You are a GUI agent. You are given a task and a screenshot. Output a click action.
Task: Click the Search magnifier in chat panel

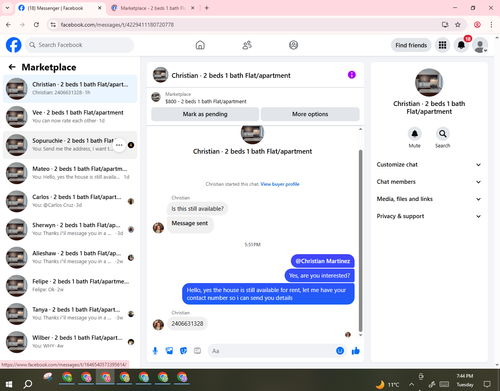point(442,134)
